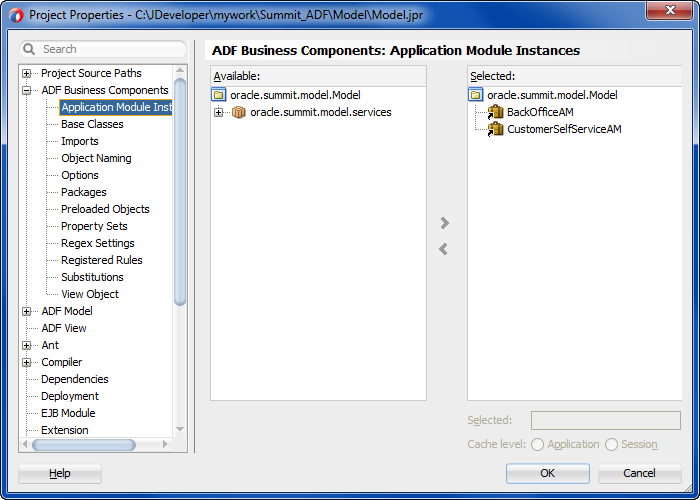Select the Session cache level radio button
This screenshot has width=700, height=500.
click(x=611, y=445)
